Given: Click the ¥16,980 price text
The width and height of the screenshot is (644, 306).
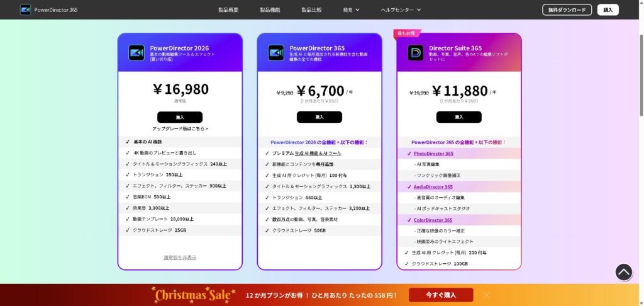Looking at the screenshot, I should 180,89.
